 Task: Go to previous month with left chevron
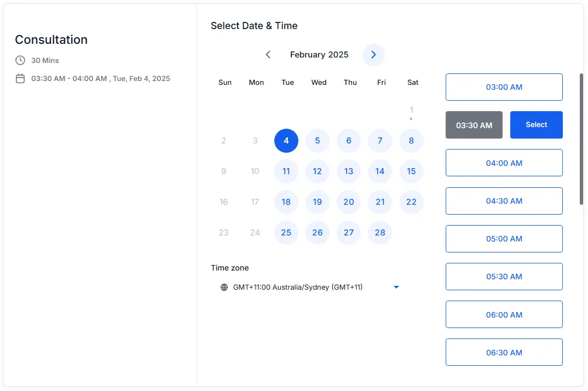coord(268,55)
